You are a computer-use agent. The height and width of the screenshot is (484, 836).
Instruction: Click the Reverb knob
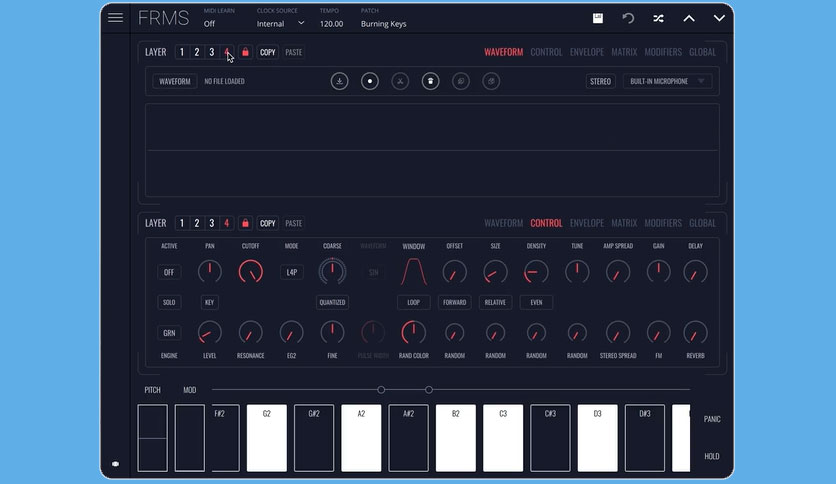695,333
